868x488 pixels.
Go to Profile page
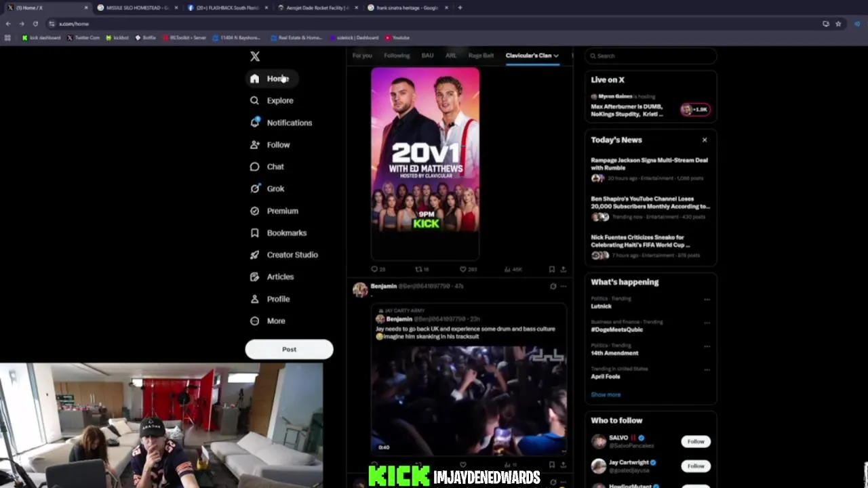[270, 299]
